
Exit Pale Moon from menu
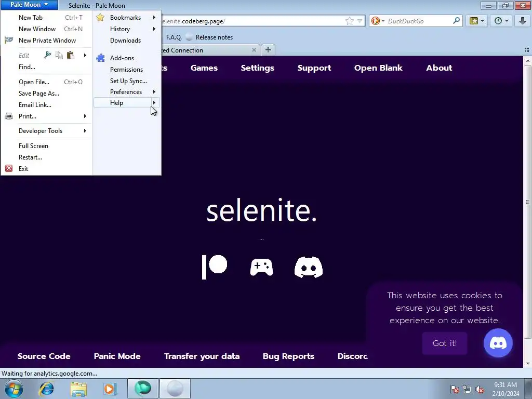click(46, 169)
